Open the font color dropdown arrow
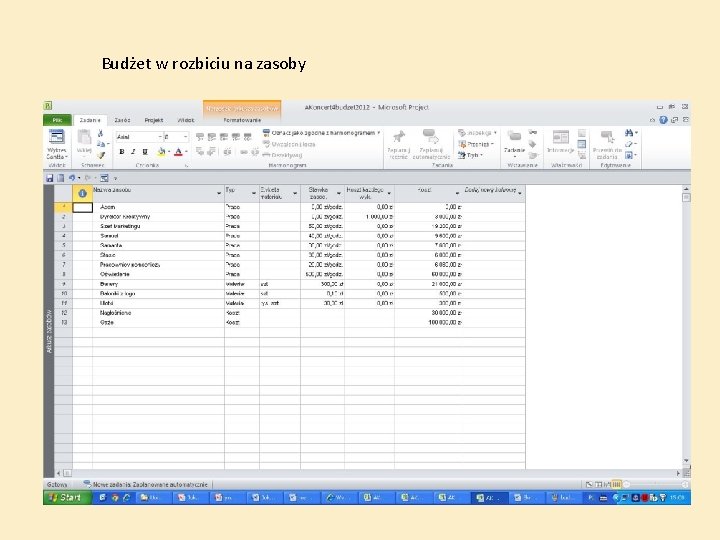The image size is (720, 540). pyautogui.click(x=186, y=152)
